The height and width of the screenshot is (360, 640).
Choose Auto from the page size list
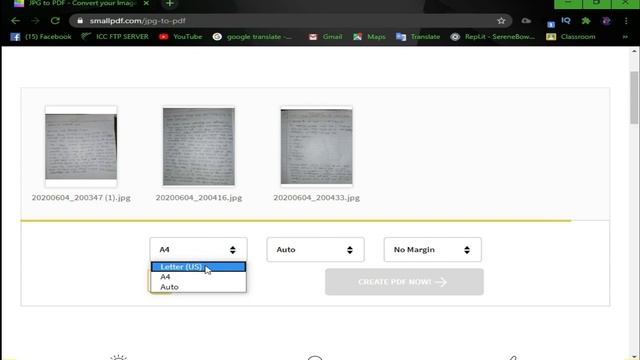click(198, 287)
